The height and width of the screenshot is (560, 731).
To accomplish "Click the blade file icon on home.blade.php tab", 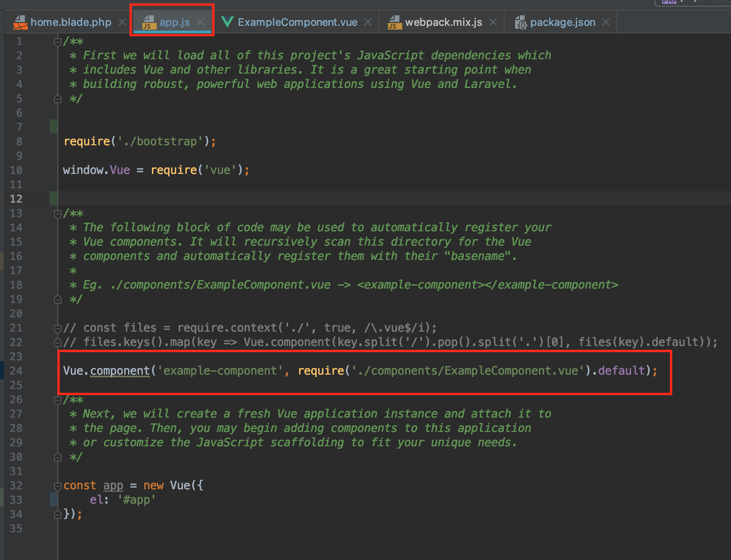I will pos(21,22).
